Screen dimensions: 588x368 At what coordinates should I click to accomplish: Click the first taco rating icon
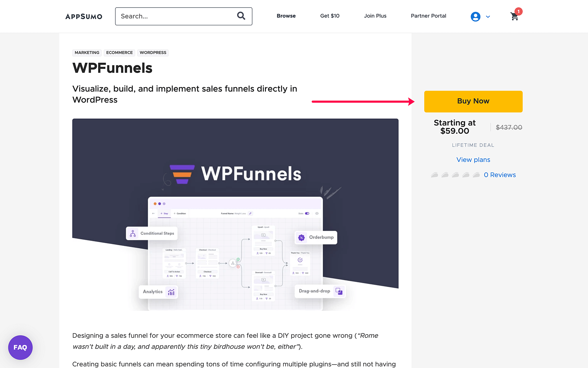coord(435,175)
